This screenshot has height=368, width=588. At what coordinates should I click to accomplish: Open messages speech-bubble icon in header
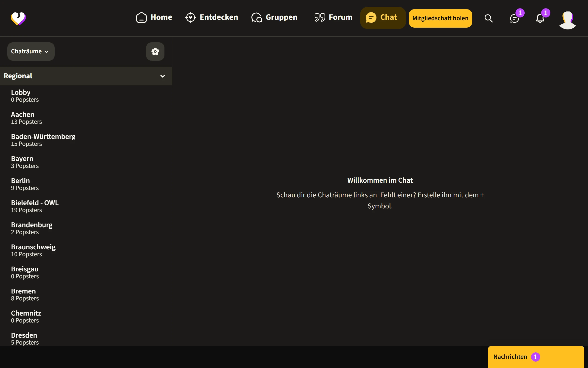point(515,18)
